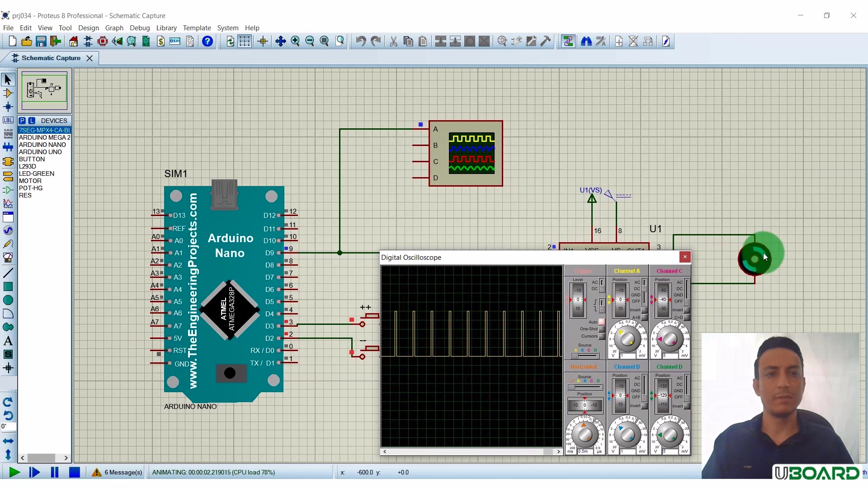
Task: Select the Text script 'A' tool
Action: point(8,341)
